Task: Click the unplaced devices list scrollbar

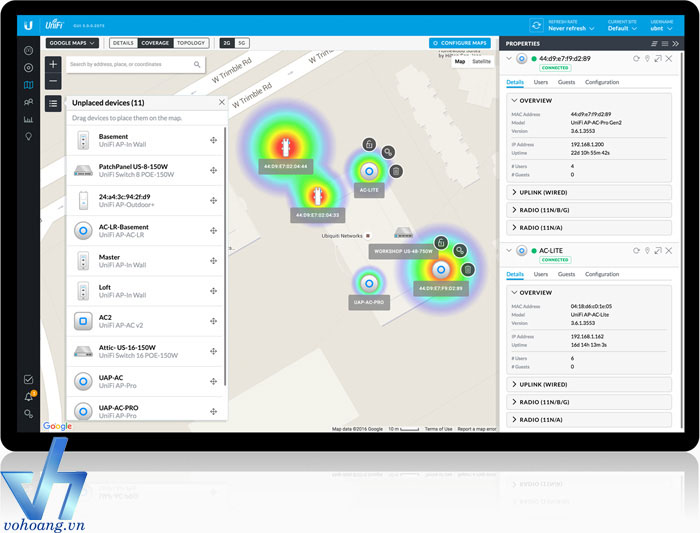Action: pyautogui.click(x=225, y=257)
